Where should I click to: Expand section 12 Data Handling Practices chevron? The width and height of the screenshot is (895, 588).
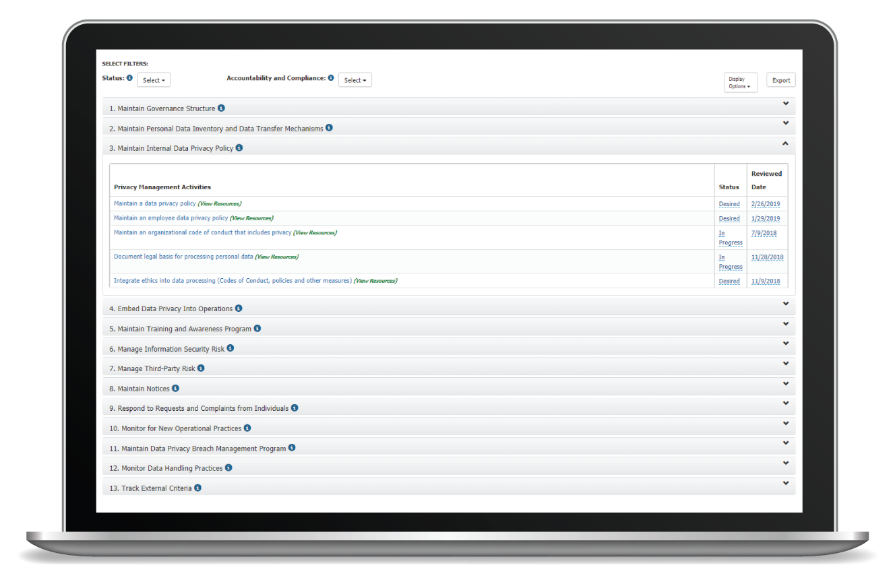[786, 463]
